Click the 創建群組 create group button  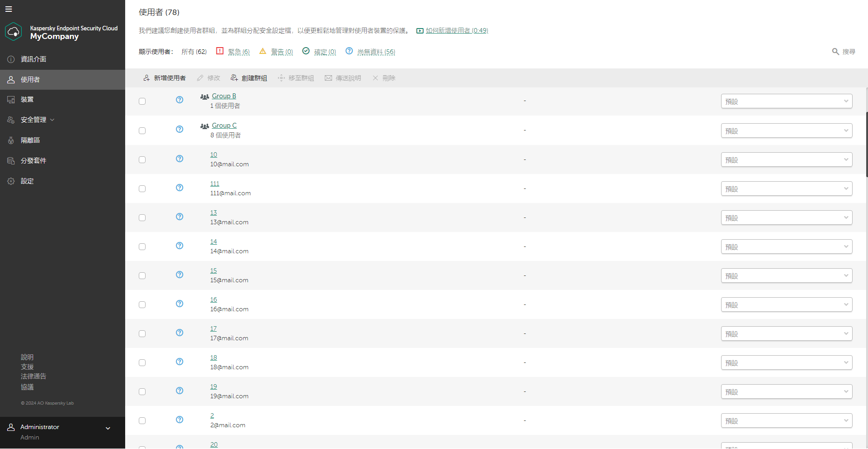(249, 78)
